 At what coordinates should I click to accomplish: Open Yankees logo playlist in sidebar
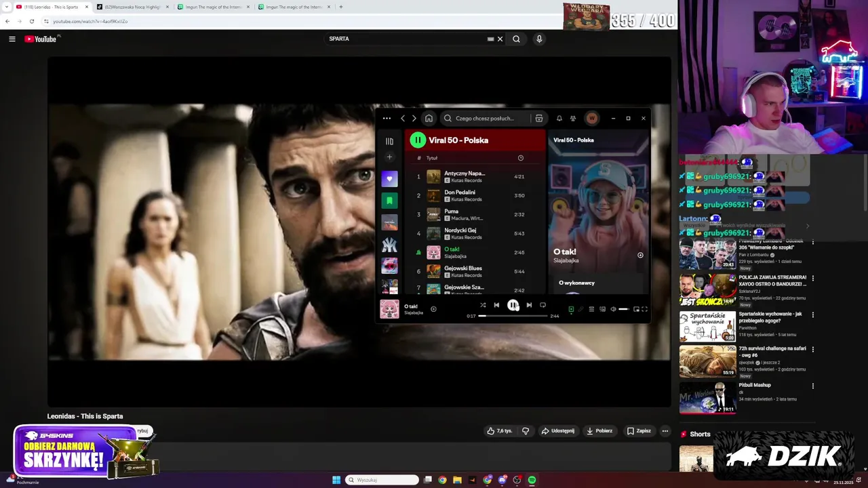coord(389,244)
